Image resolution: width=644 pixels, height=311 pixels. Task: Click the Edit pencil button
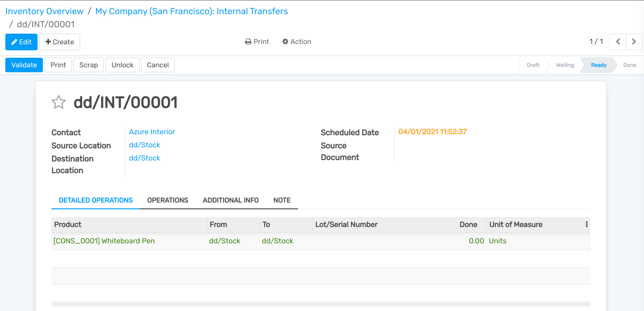[x=21, y=42]
